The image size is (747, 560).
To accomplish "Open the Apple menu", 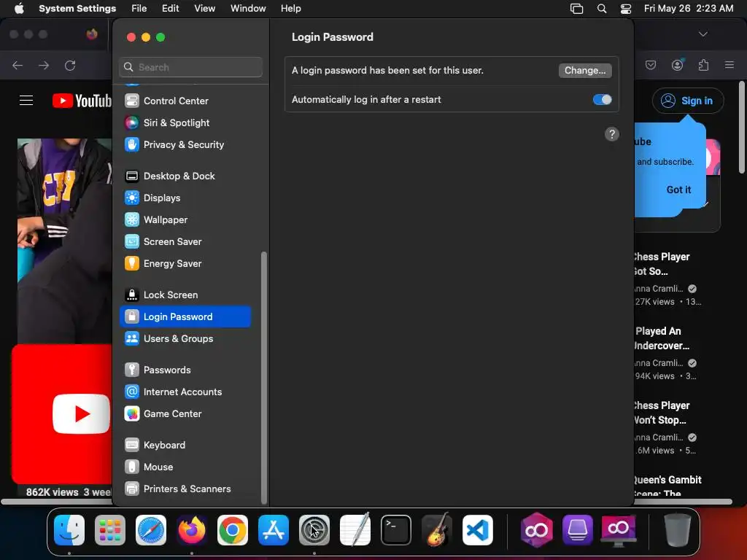I will click(19, 9).
